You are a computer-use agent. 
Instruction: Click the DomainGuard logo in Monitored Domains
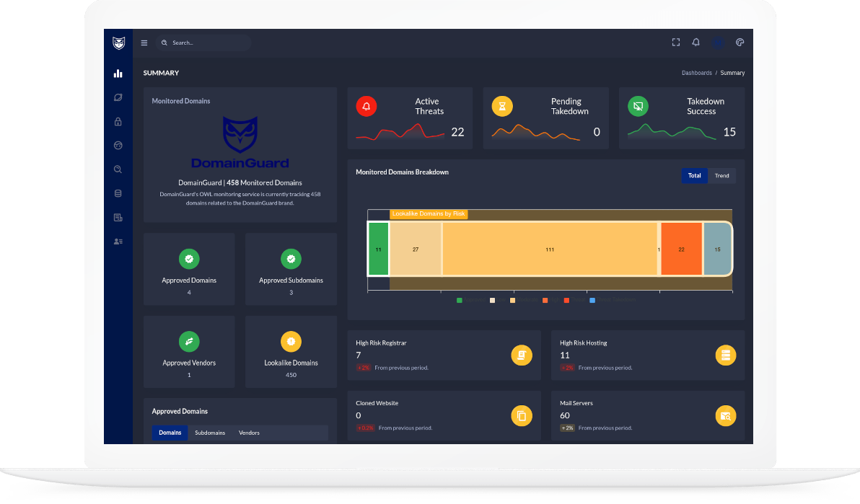(x=240, y=142)
